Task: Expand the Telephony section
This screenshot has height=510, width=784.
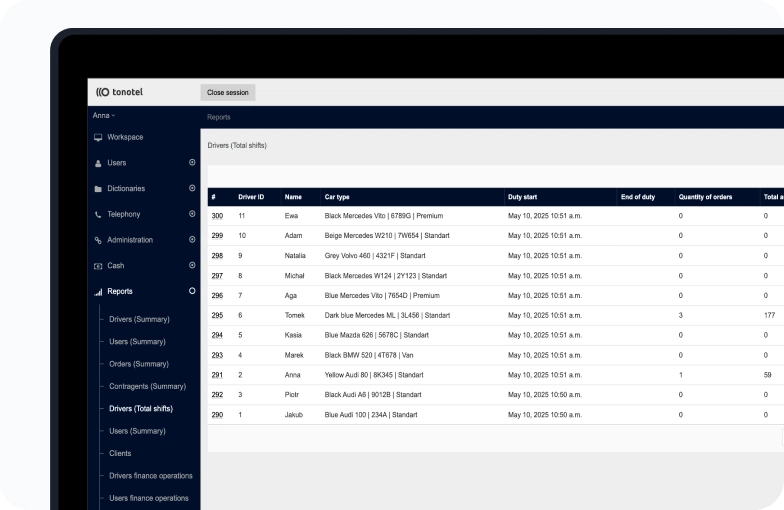Action: (x=192, y=214)
